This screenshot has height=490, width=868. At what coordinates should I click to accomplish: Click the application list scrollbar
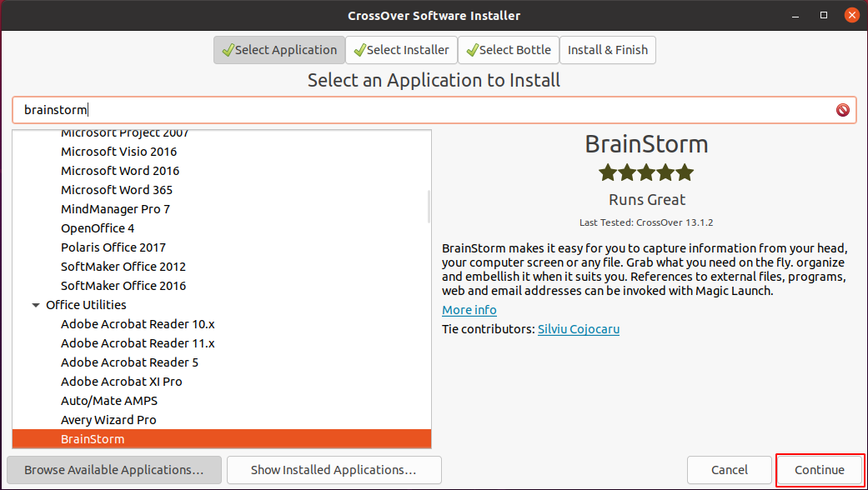[x=427, y=208]
